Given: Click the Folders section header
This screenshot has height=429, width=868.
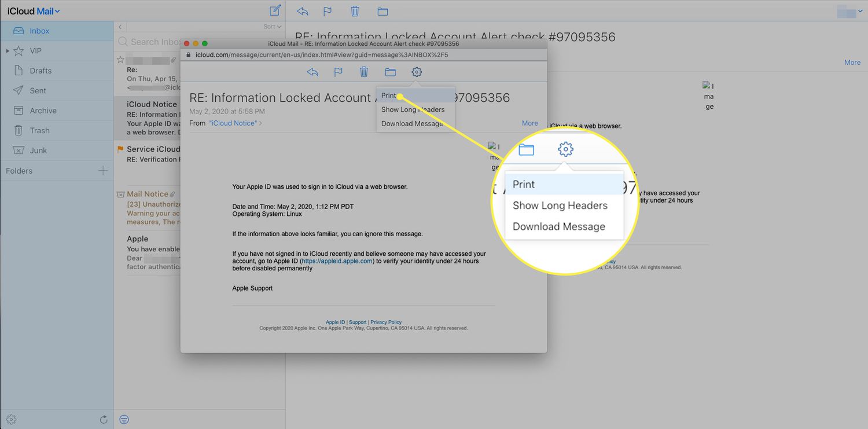Looking at the screenshot, I should pyautogui.click(x=19, y=171).
